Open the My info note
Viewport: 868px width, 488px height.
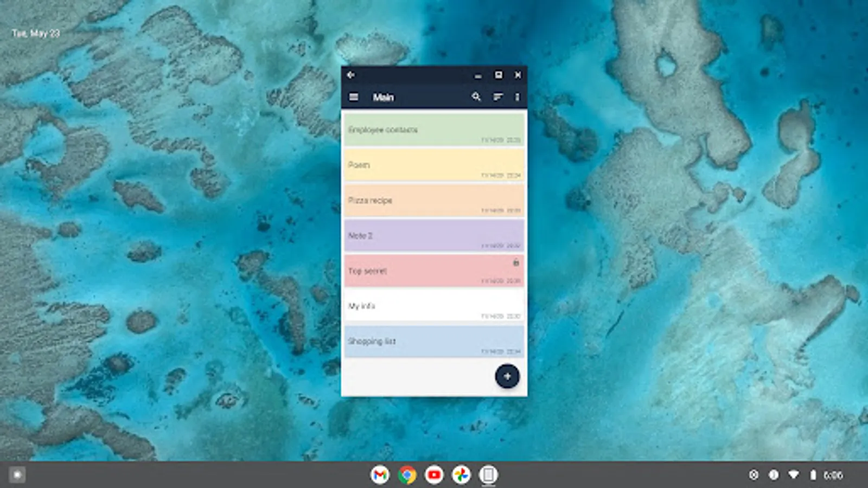pos(434,306)
